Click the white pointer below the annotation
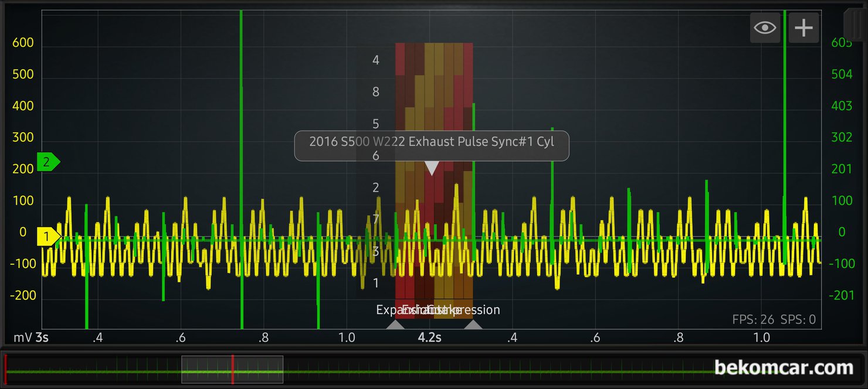 432,169
